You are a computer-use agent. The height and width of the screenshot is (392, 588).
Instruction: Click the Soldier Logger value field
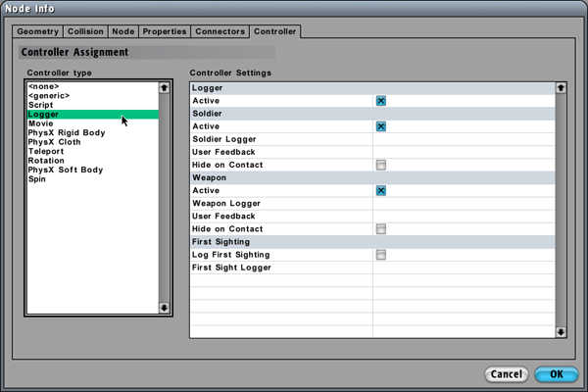461,139
